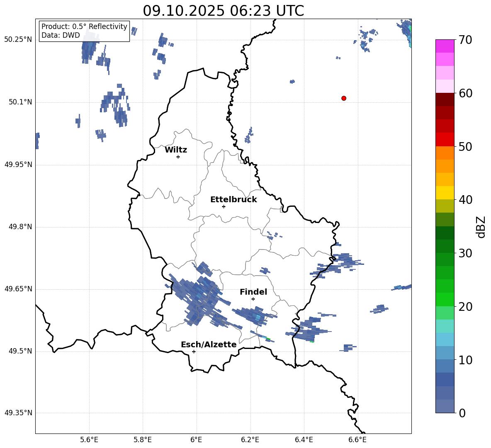Screen dimensions: 491x448
Task: Click the turquoise colorbar swatch below 20
Action: (445, 326)
